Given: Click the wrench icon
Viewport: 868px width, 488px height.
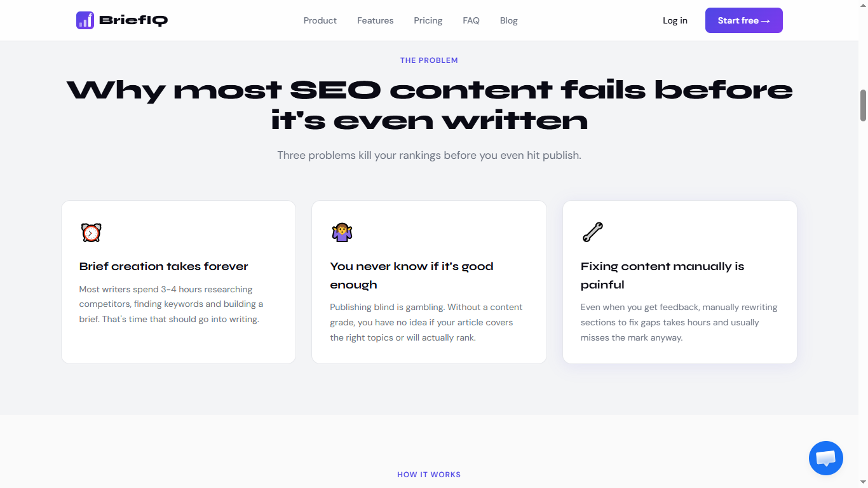Looking at the screenshot, I should point(592,233).
